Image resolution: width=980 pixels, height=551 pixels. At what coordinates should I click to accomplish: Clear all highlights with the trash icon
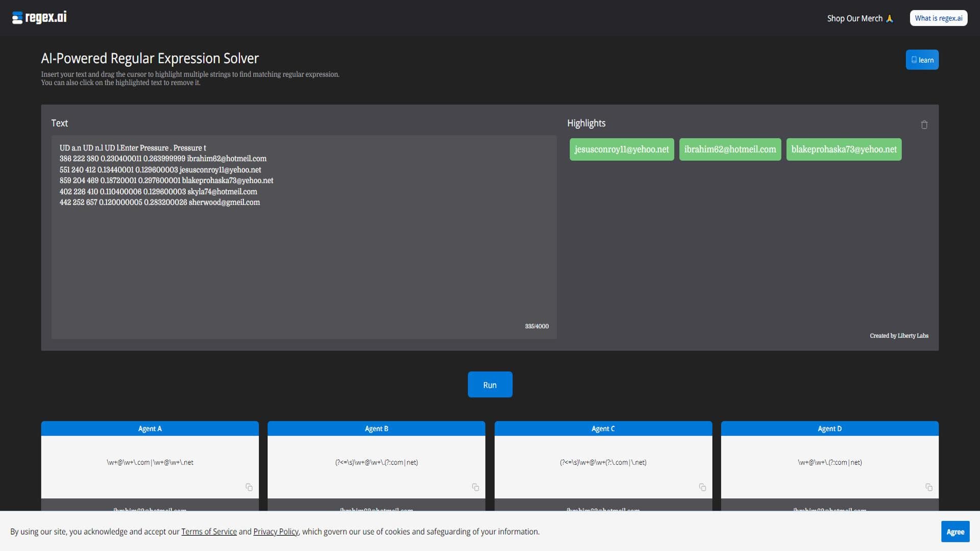click(x=924, y=124)
